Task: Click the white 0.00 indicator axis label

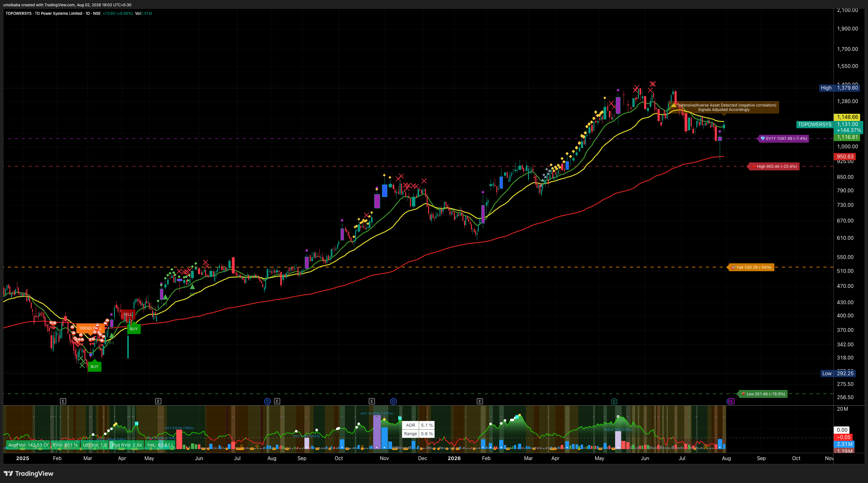Action: [842, 430]
